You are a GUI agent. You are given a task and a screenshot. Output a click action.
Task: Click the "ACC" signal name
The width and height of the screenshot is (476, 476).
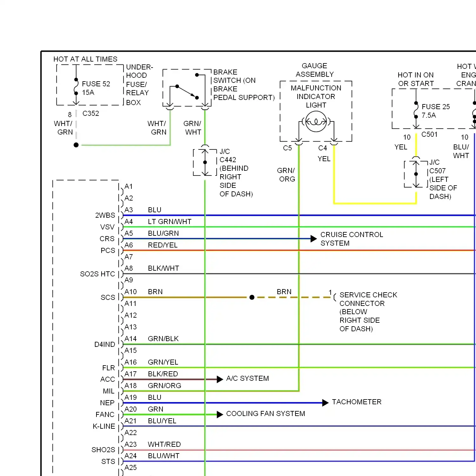point(108,379)
